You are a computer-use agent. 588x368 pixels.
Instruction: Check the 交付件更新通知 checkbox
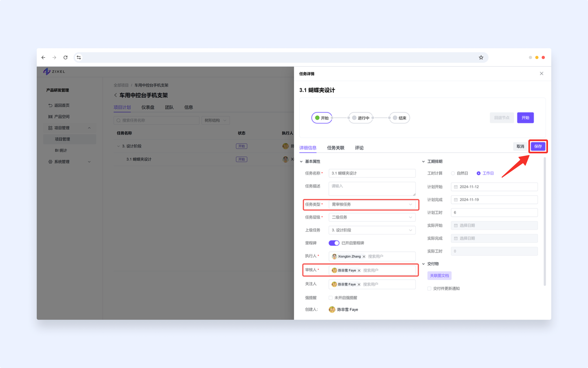[x=429, y=288]
